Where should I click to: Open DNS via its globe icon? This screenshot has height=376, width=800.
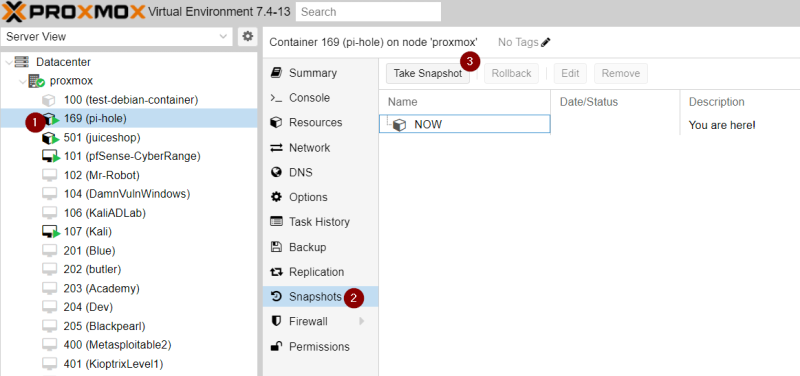pos(276,172)
